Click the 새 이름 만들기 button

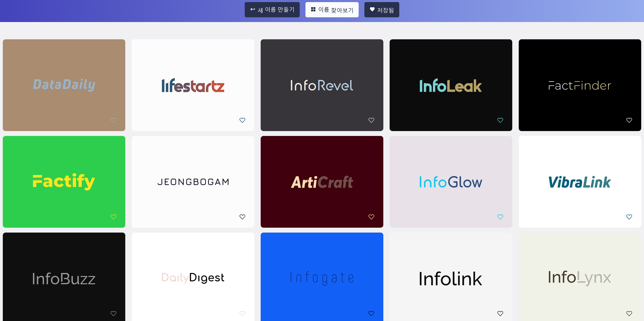coord(272,10)
